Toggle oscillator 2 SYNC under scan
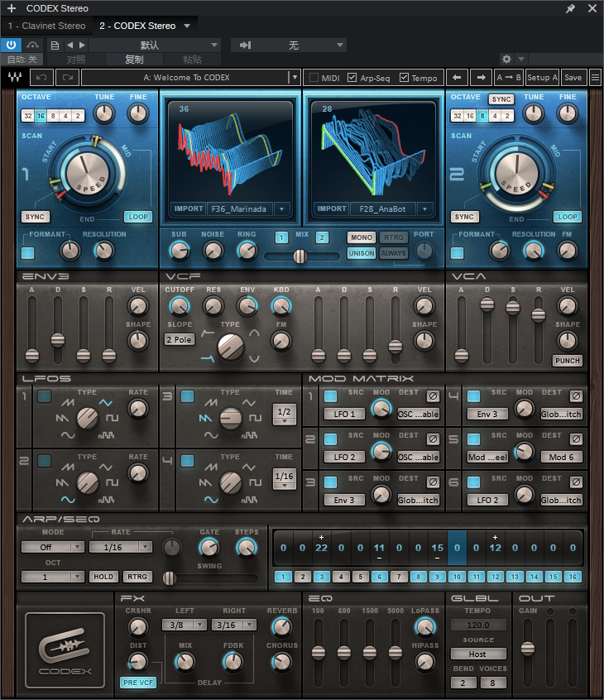 (x=464, y=217)
